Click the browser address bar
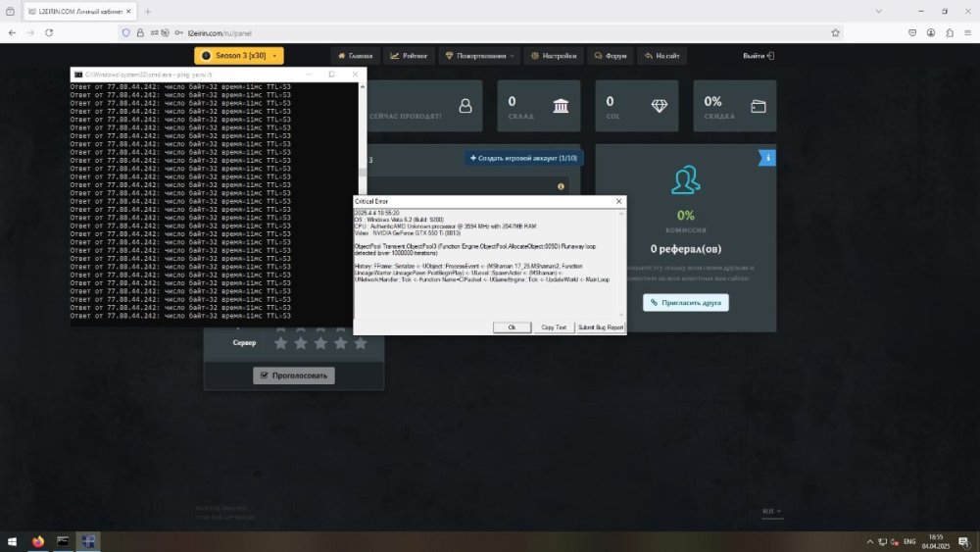 click(490, 32)
